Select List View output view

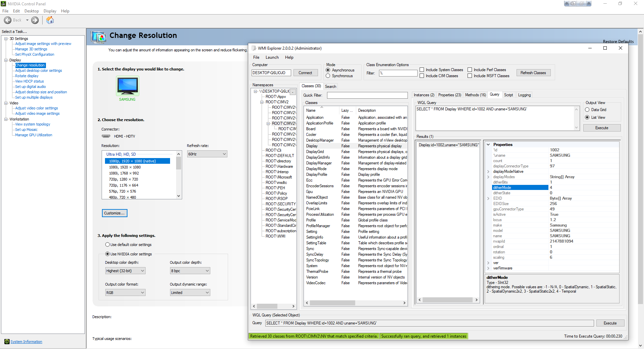point(587,117)
